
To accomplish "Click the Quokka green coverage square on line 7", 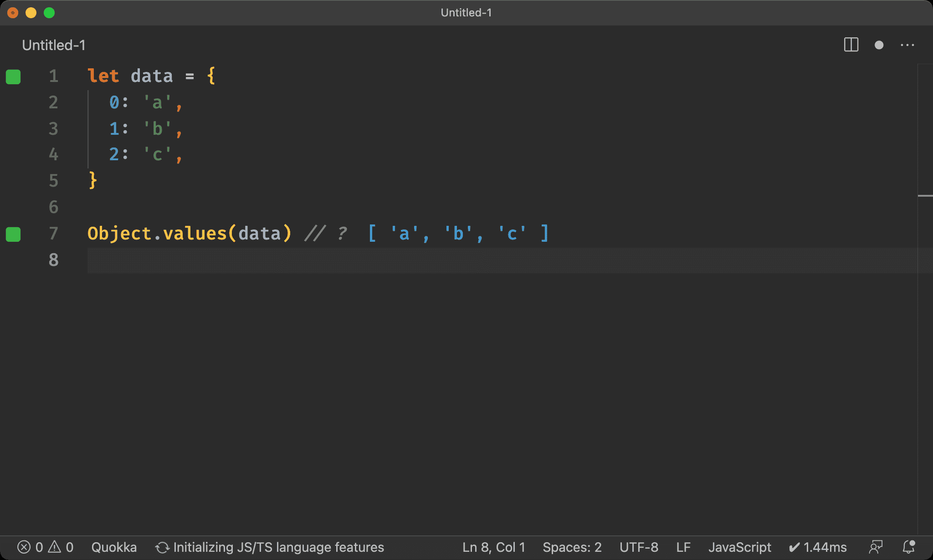I will tap(13, 234).
